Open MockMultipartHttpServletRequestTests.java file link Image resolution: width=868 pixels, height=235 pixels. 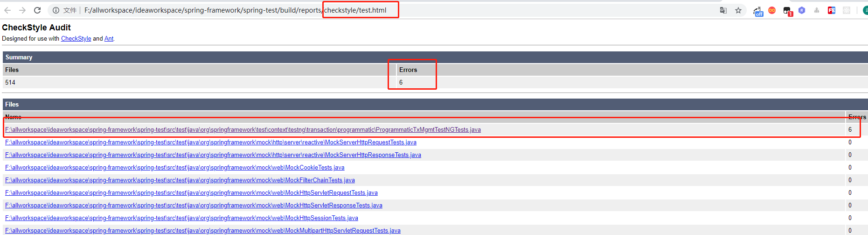click(203, 231)
